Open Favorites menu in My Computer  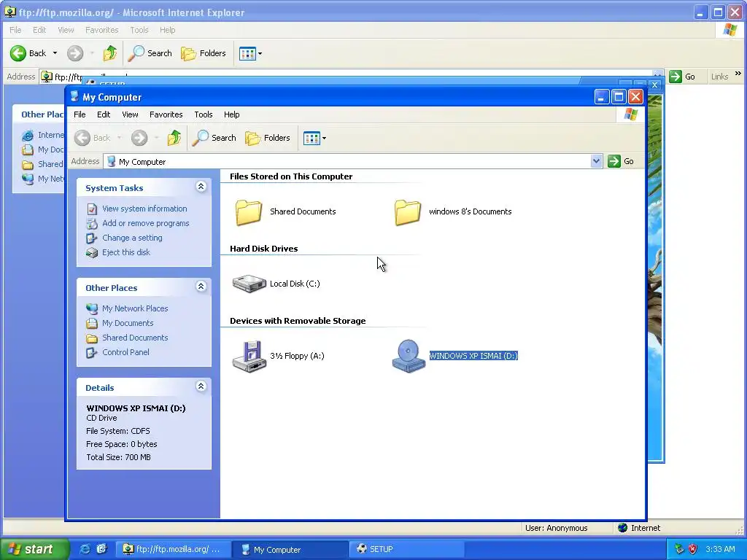[x=166, y=114]
